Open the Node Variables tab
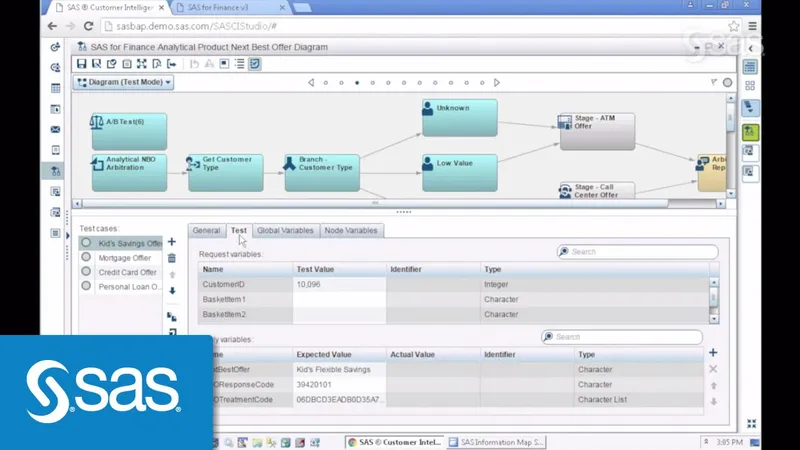 [351, 231]
